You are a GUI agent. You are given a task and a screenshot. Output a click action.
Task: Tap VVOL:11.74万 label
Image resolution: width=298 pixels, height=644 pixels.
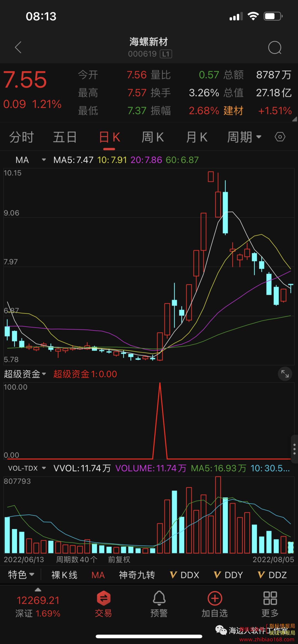(x=82, y=468)
